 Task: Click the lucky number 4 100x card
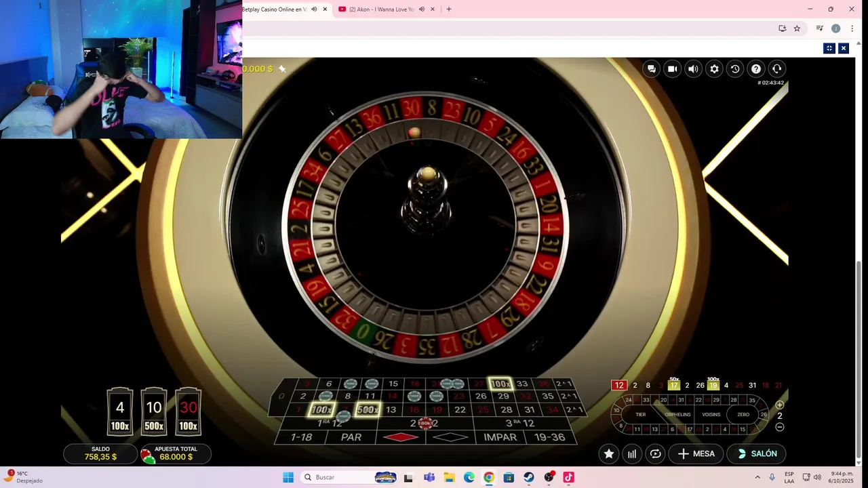(x=120, y=411)
